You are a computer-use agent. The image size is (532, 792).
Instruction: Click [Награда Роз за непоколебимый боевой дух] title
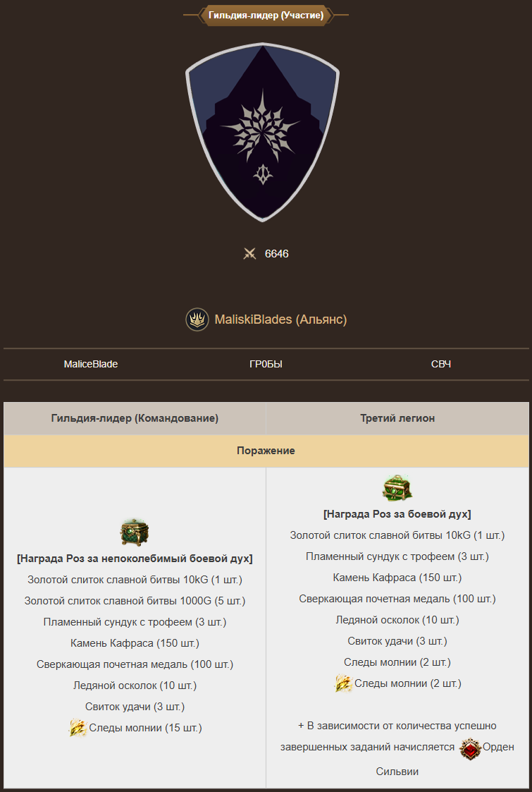(135, 559)
